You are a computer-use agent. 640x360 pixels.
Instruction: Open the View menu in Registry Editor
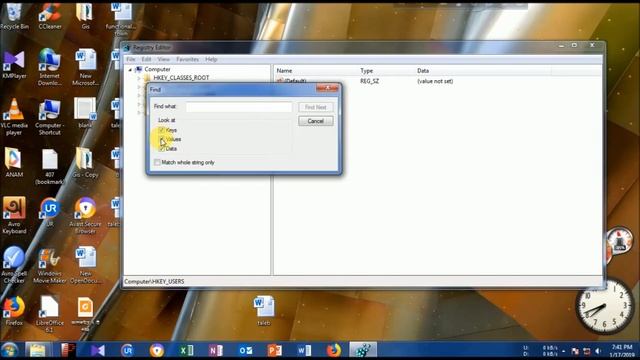[164, 59]
